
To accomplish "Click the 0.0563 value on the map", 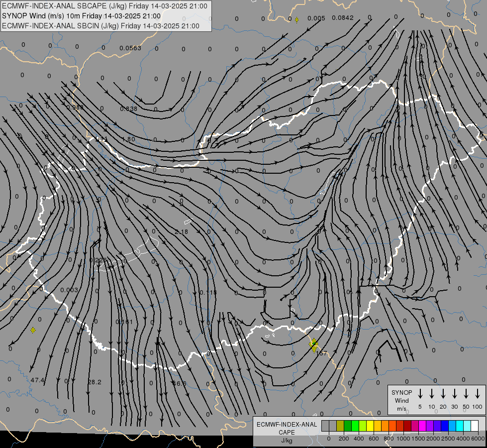I will point(130,48).
